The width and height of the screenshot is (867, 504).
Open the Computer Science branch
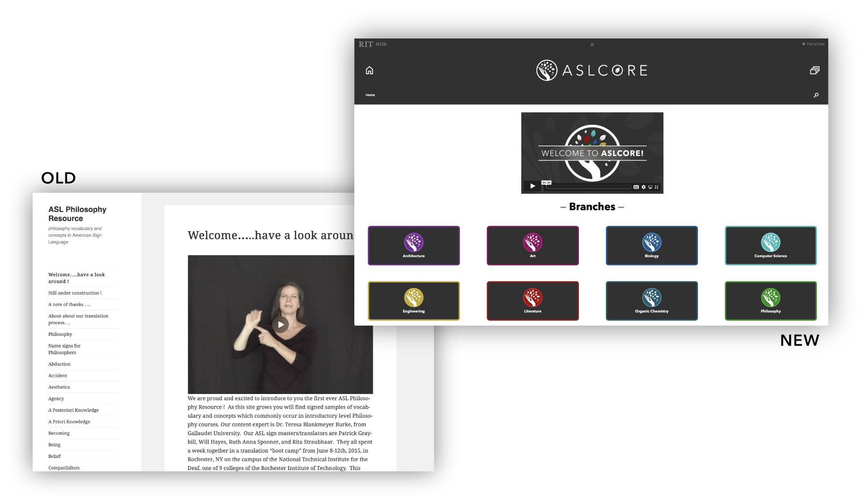(770, 246)
